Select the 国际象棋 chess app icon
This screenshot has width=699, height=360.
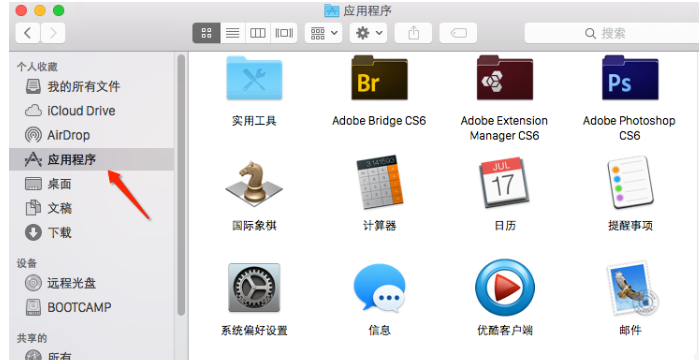254,184
